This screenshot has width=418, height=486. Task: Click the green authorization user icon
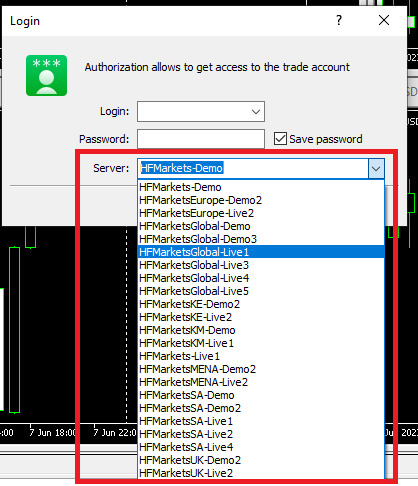[47, 76]
